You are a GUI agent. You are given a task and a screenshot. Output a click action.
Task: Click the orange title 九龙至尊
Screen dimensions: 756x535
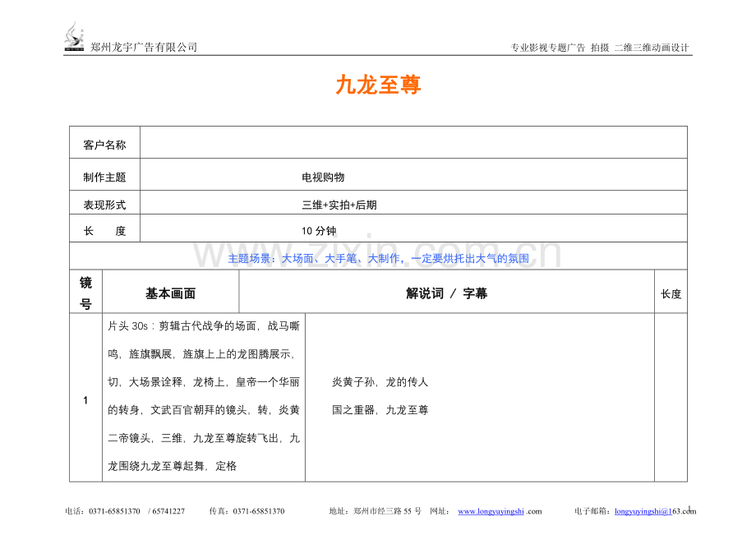point(379,85)
